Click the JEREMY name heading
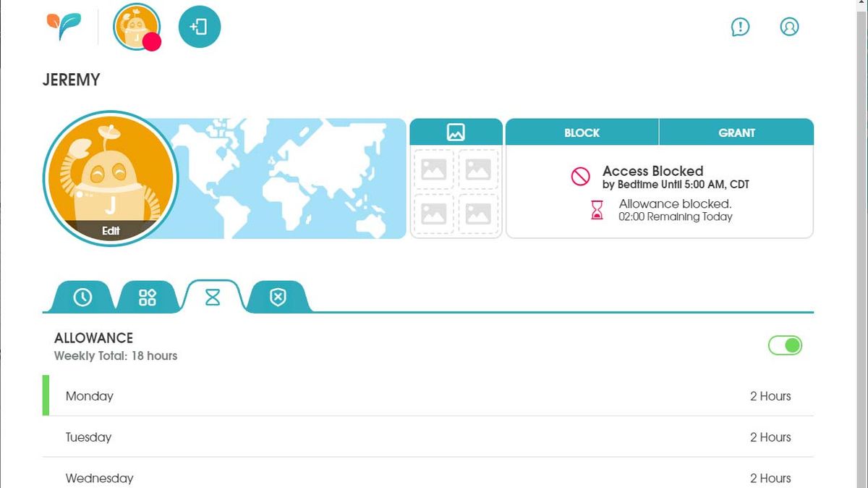The image size is (868, 488). (x=71, y=80)
